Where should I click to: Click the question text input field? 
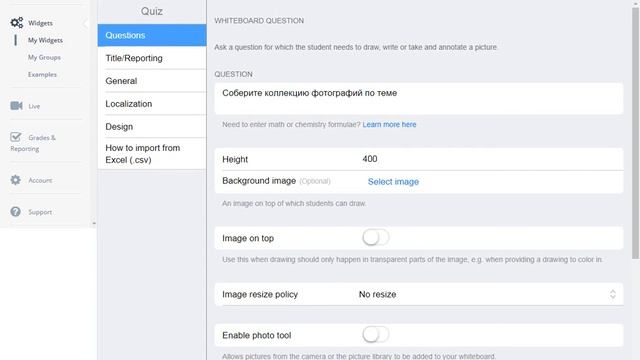419,98
